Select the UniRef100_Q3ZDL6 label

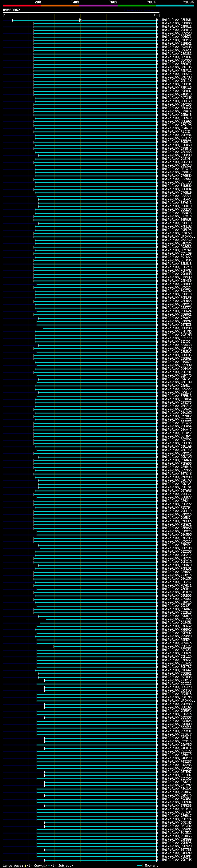click(x=176, y=612)
